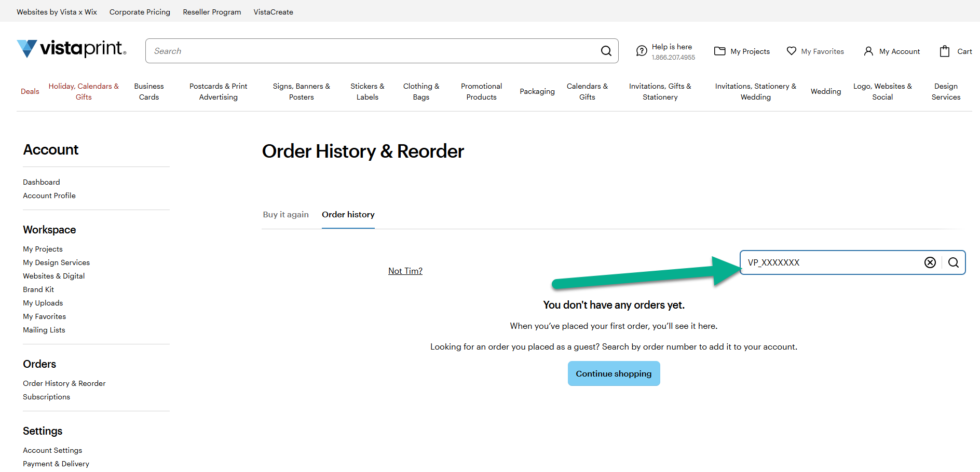
Task: Open Websites & Digital sidebar link
Action: tap(53, 276)
